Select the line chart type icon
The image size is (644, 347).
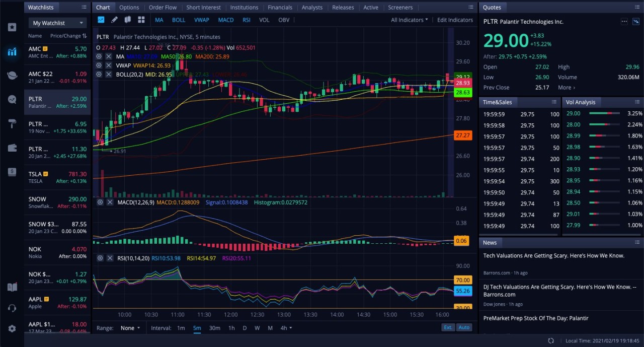pyautogui.click(x=101, y=20)
